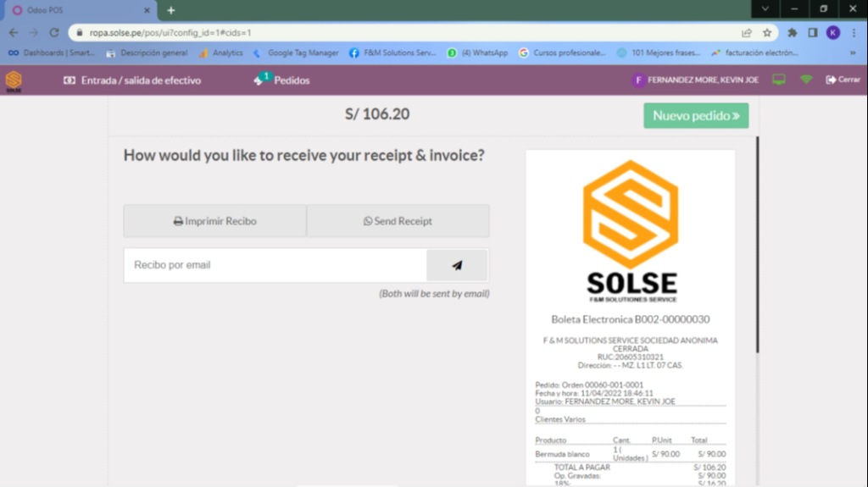Screen dimensions: 868x487
Task: Bookmark this page with the star icon
Action: click(767, 33)
